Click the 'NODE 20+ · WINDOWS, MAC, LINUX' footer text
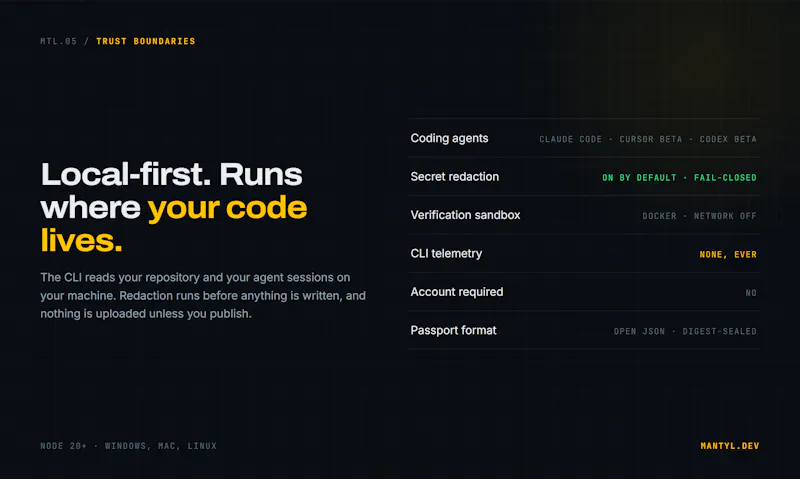The image size is (800, 479). coord(128,446)
